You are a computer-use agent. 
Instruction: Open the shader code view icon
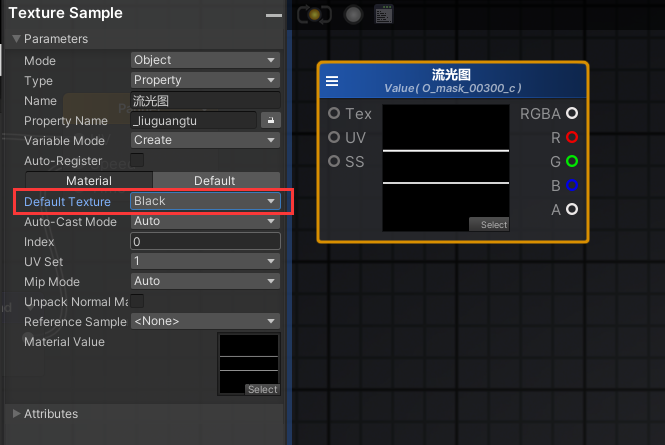(384, 14)
